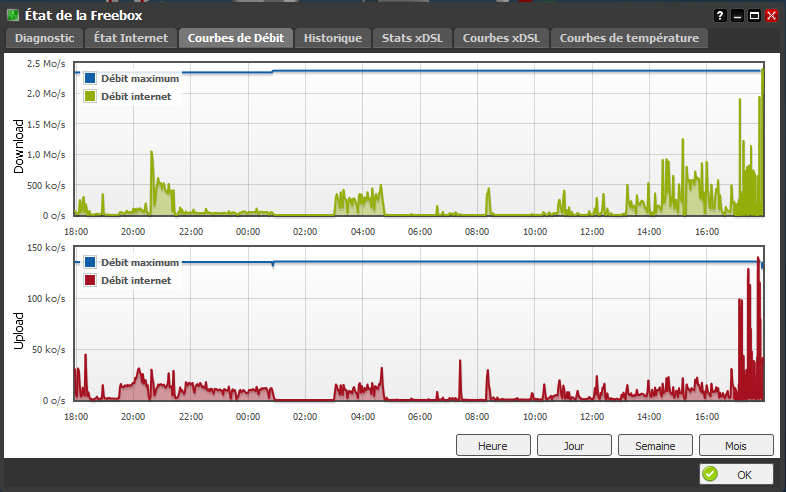Go to the Stats xDSL tab
Screen dimensions: 786x492
click(x=413, y=38)
